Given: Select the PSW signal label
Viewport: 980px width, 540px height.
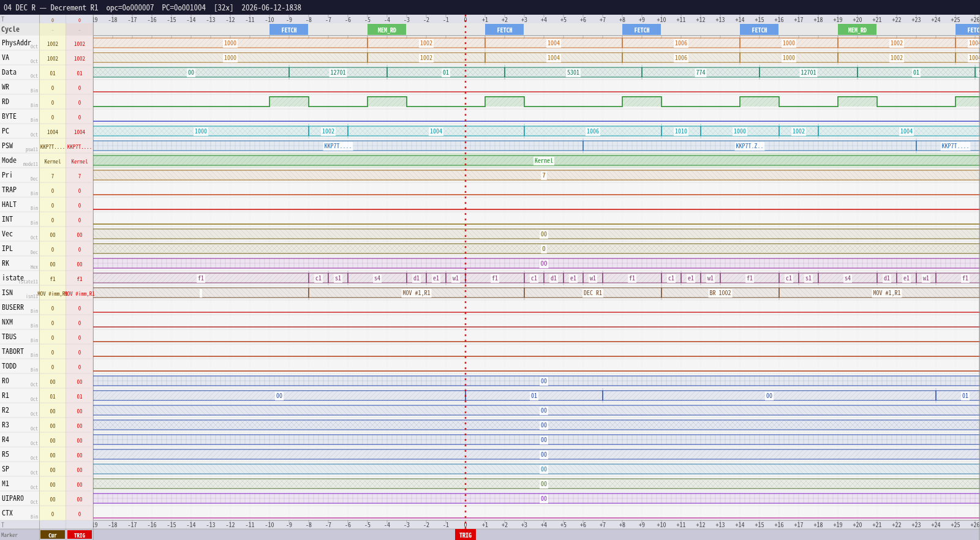Looking at the screenshot, I should pos(7,146).
